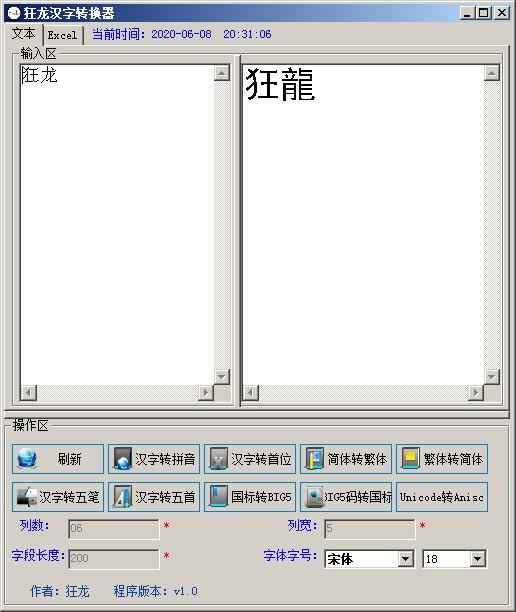Expand the font size 18 dropdown

click(x=477, y=559)
